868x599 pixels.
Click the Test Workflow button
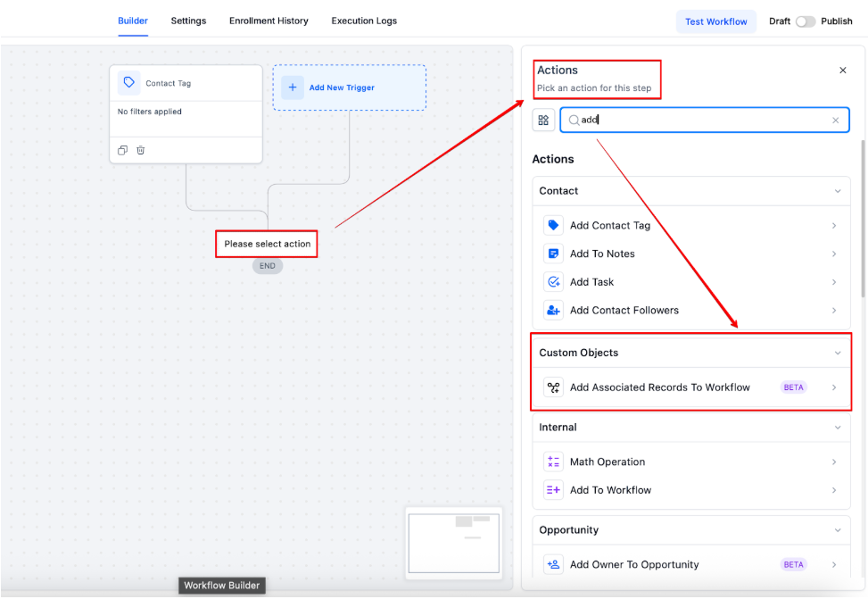pos(715,21)
